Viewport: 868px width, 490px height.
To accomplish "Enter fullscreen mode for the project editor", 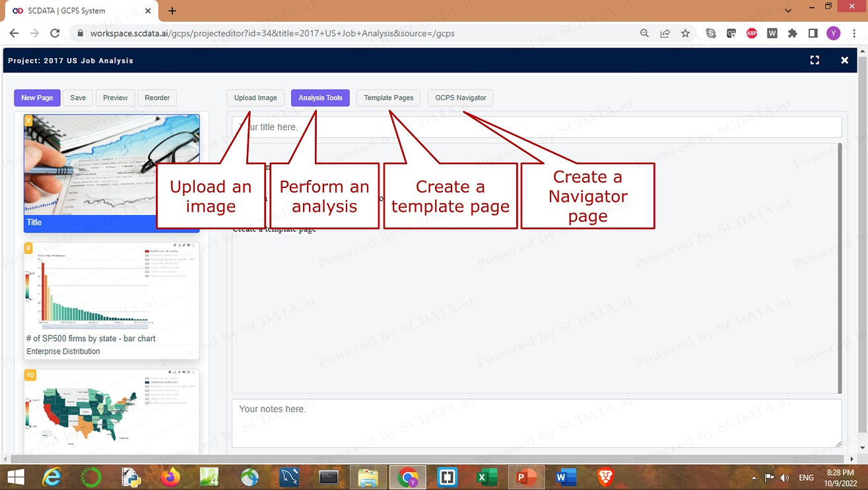I will point(815,60).
